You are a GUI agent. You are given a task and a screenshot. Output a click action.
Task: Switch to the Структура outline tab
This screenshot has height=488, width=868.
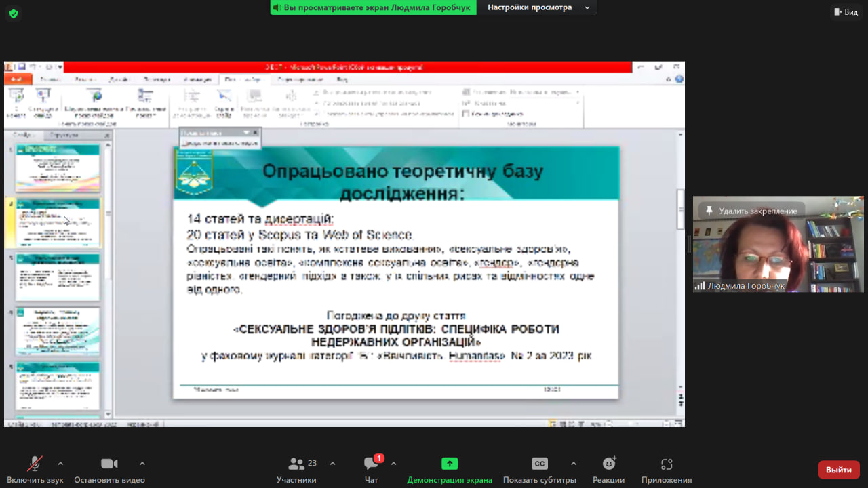[x=64, y=136]
